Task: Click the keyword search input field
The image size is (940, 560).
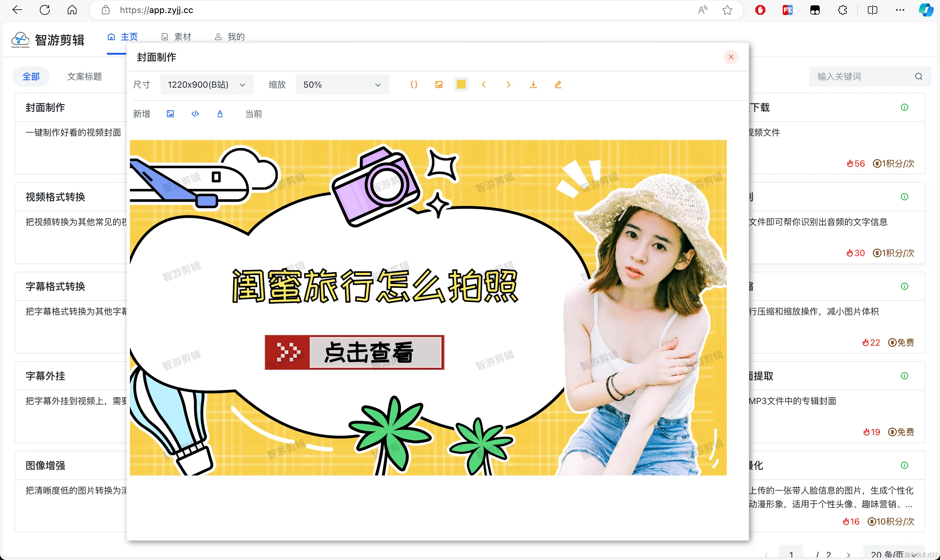Action: click(862, 76)
